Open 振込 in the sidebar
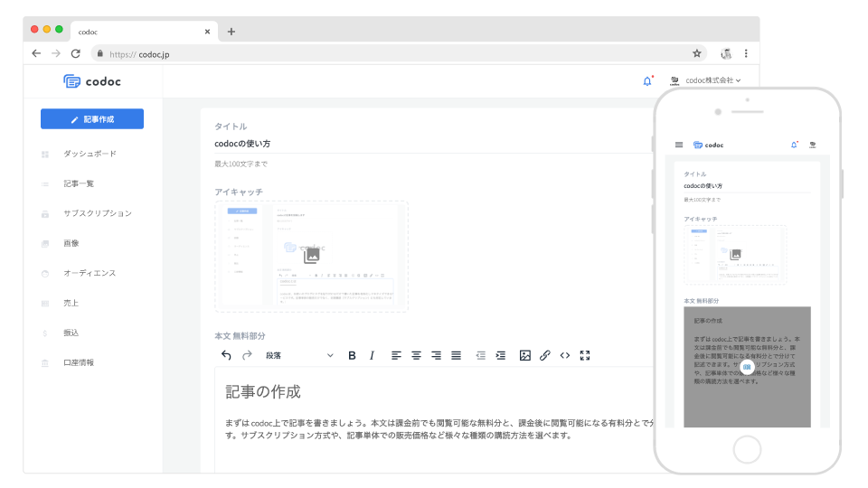Viewport: 868px width, 488px height. pyautogui.click(x=71, y=333)
